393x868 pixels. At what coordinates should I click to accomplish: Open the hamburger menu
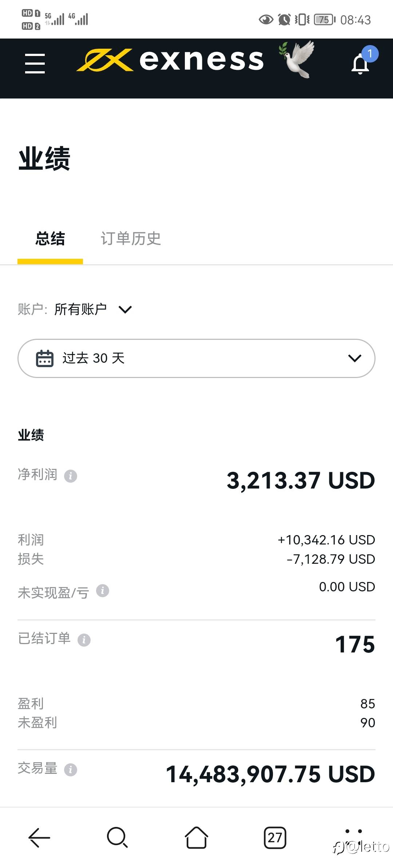click(x=35, y=64)
